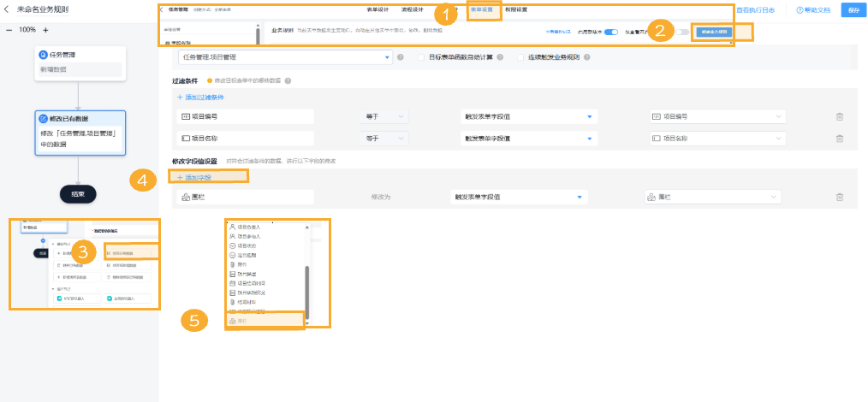Zoom in the flow canvas with plus

45,29
